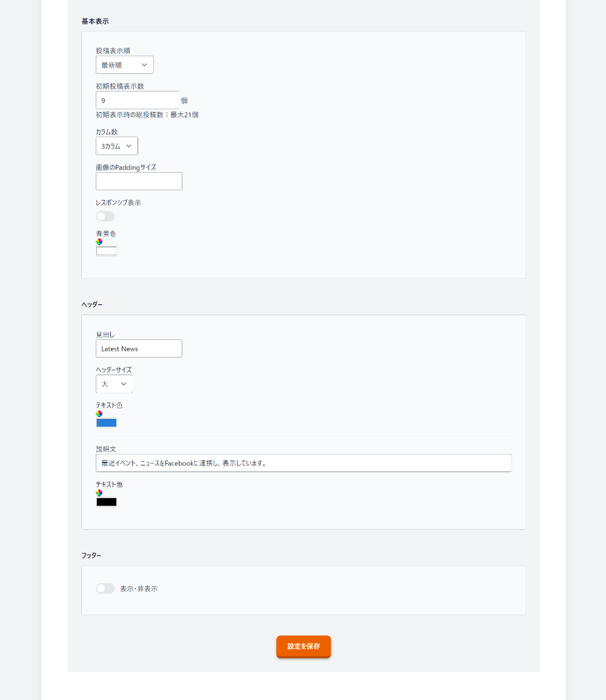Open the header テキスト色 picker icon
The width and height of the screenshot is (606, 700).
coord(99,413)
